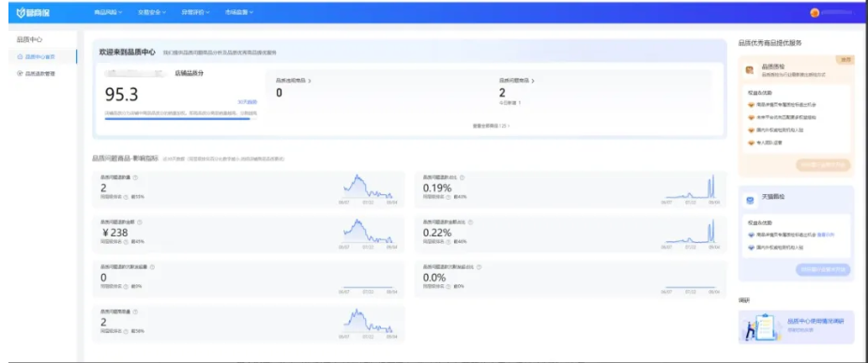Viewport: 868px width, 363px height.
Task: Click help icon beside the 0.22% metric label
Action: [470, 222]
